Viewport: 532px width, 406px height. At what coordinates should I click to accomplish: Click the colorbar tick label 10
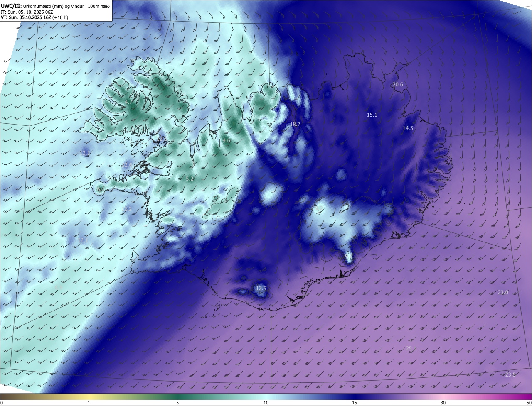point(266,403)
